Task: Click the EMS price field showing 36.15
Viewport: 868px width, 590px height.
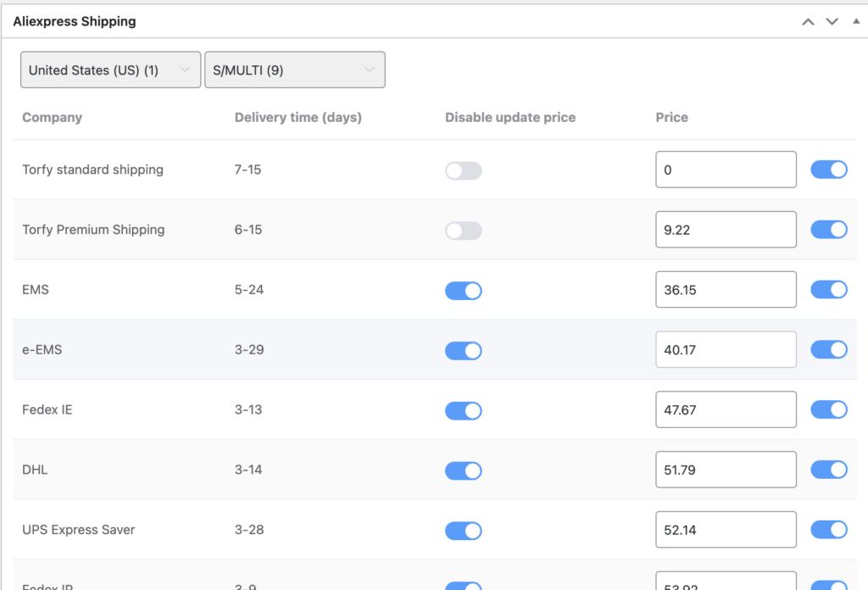Action: tap(726, 289)
